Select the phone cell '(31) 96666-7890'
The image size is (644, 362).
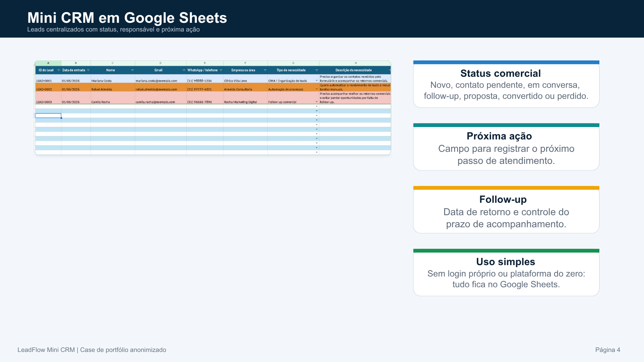(x=205, y=98)
